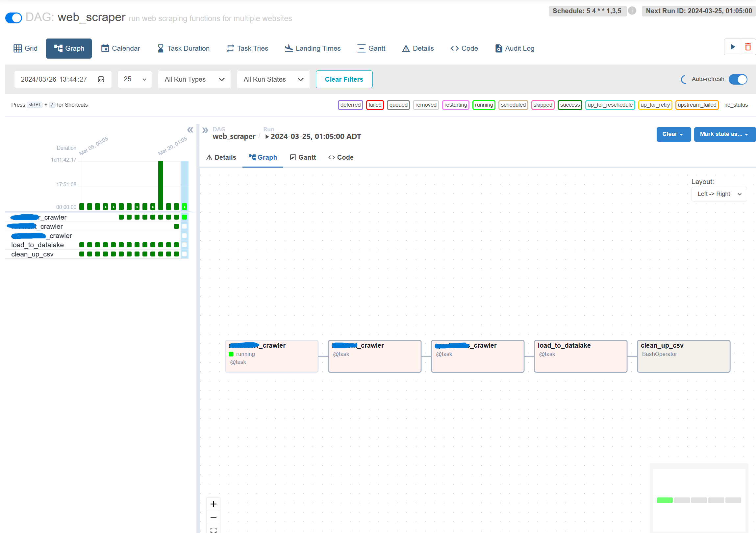Screen dimensions: 756x533
Task: Toggle the web_scraper DAG pause switch
Action: 14,18
